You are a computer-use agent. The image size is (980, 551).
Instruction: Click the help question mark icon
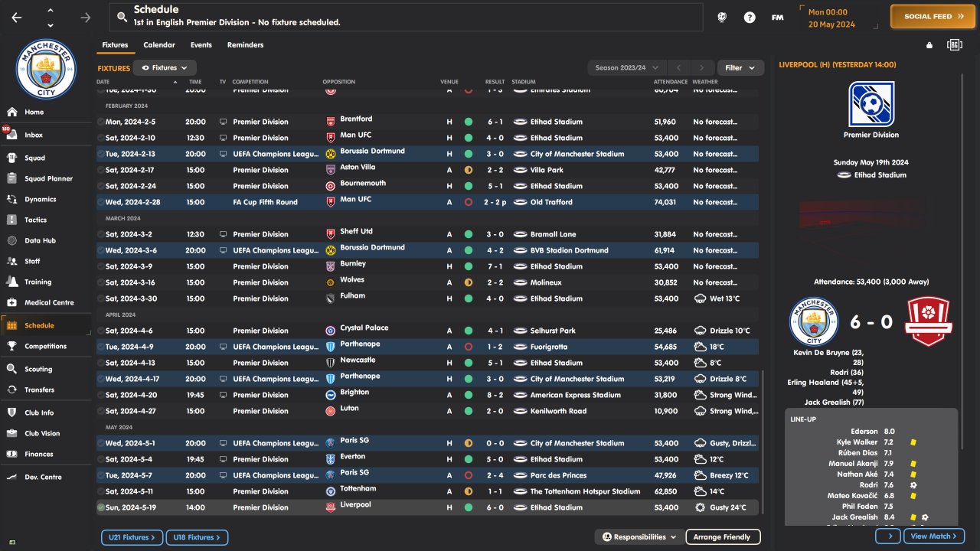coord(750,17)
